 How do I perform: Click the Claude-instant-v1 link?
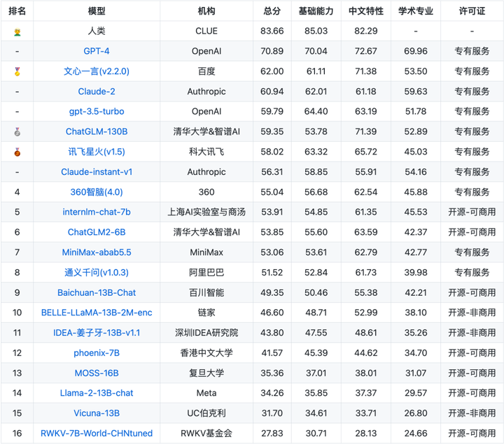[x=97, y=172]
